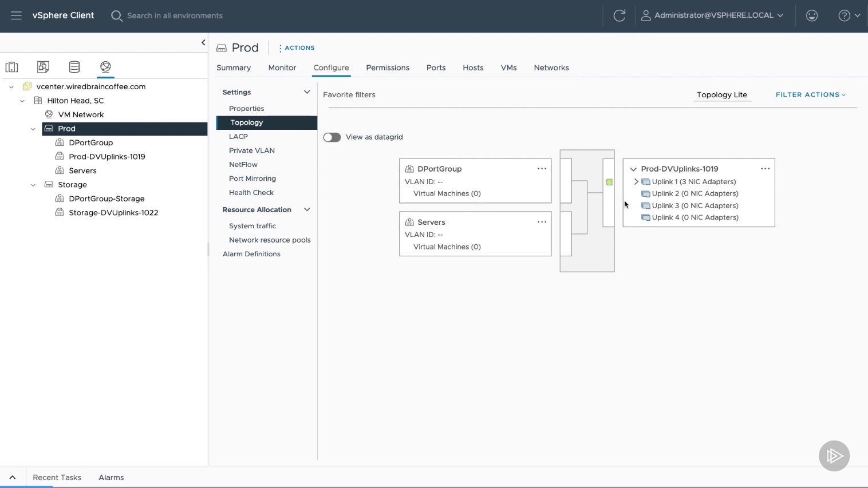Toggle the View as datagrid switch
The image size is (868, 488).
pos(332,137)
